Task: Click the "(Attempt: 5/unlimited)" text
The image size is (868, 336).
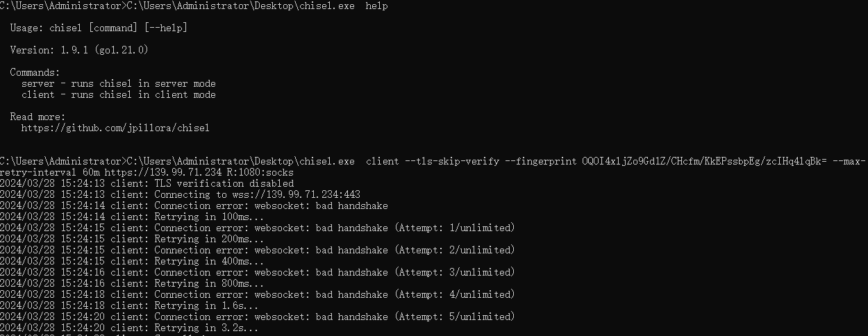Action: tap(454, 317)
